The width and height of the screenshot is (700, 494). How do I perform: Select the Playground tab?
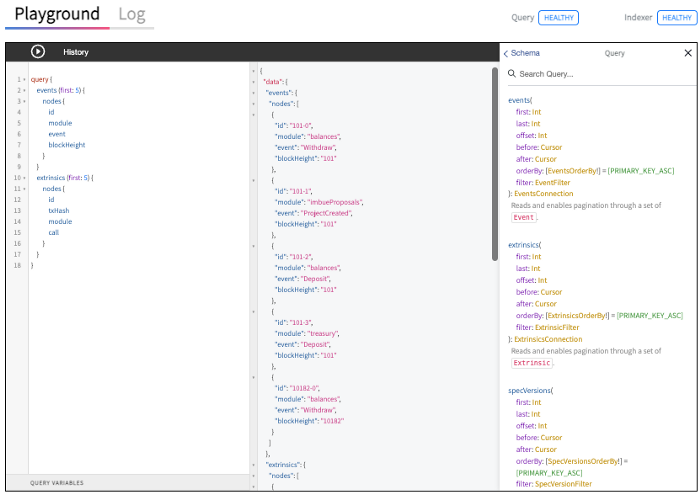(x=57, y=14)
